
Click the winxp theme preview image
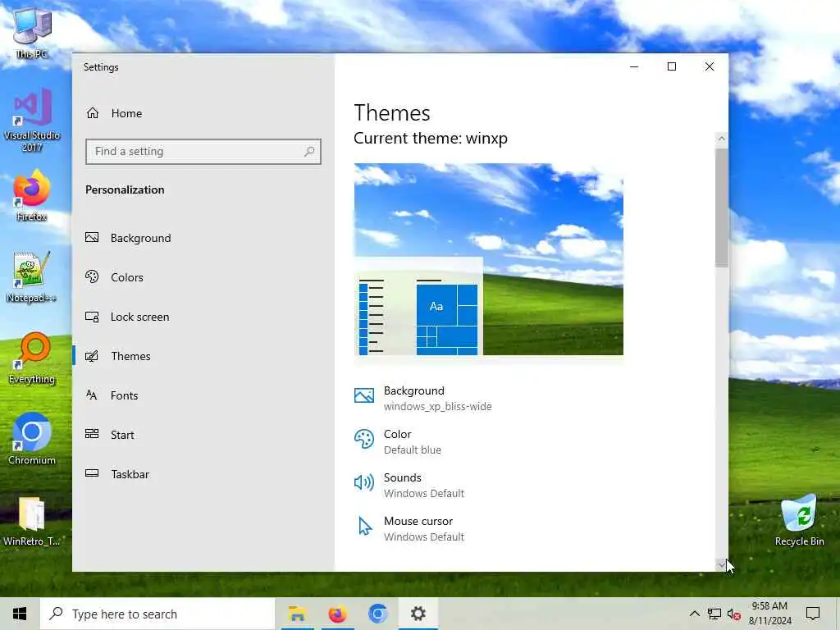point(489,259)
